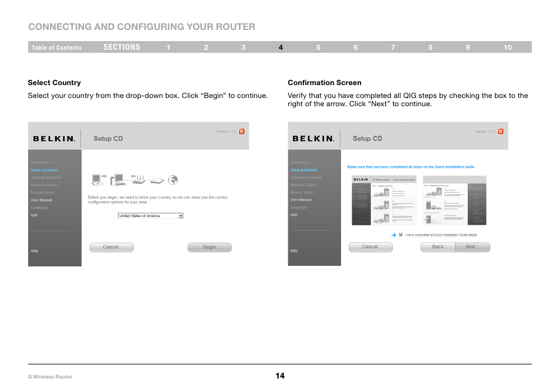
Task: Click the laptop icon in the network diagram
Action: click(98, 180)
